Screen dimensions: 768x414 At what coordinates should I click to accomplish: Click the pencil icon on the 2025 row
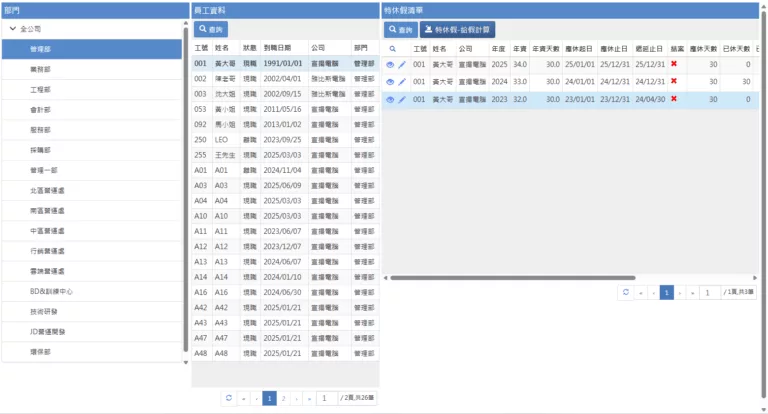coord(402,64)
